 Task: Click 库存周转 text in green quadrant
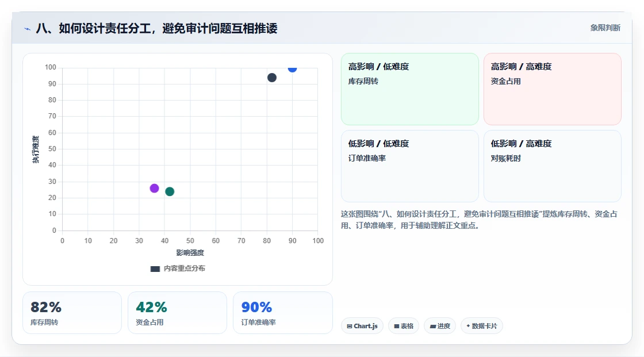tap(363, 81)
